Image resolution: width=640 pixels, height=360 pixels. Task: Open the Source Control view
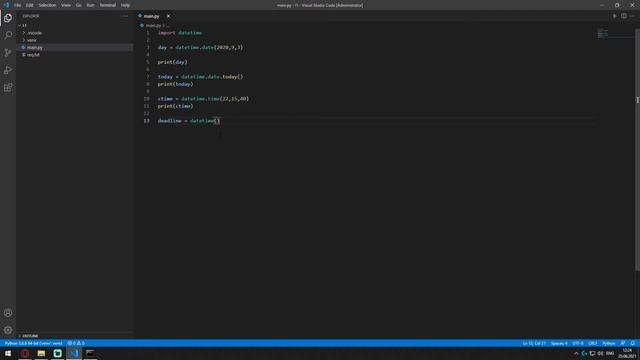point(8,53)
